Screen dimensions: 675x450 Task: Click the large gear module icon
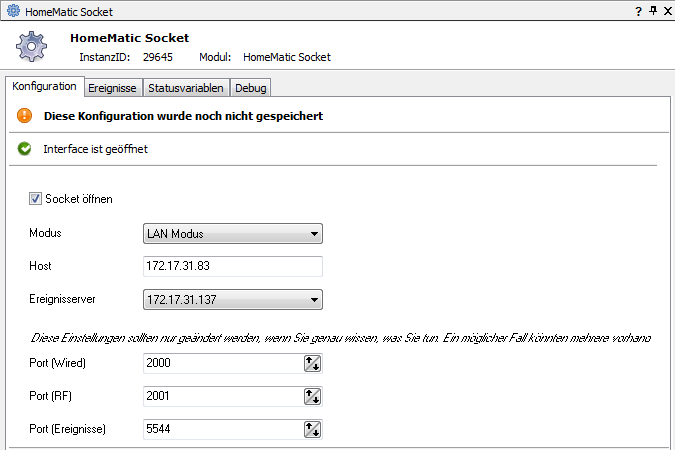(33, 47)
